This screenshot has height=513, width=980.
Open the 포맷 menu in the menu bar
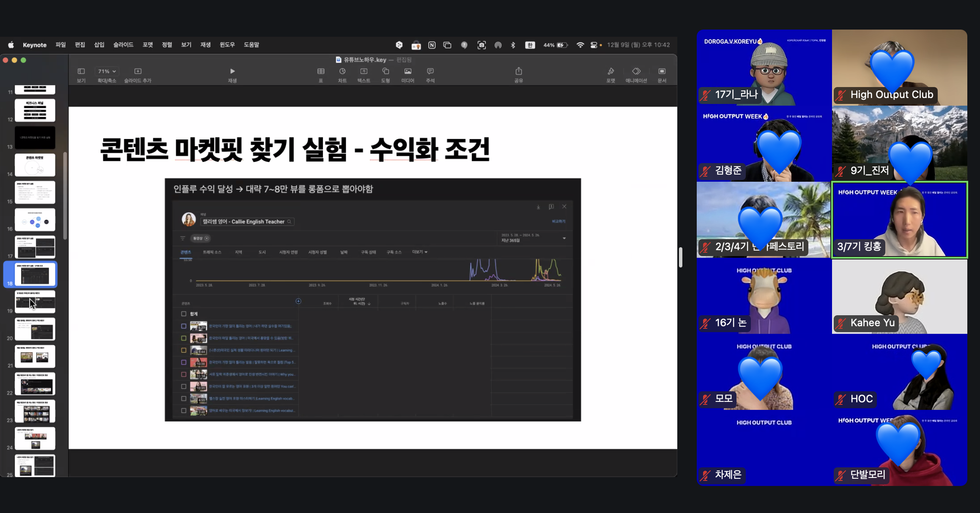click(148, 45)
